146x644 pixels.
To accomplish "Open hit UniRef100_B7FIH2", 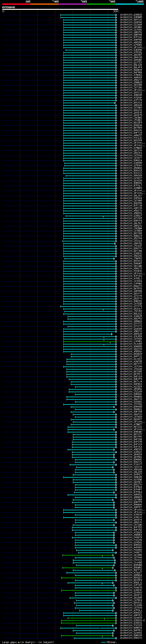I will (131, 37).
